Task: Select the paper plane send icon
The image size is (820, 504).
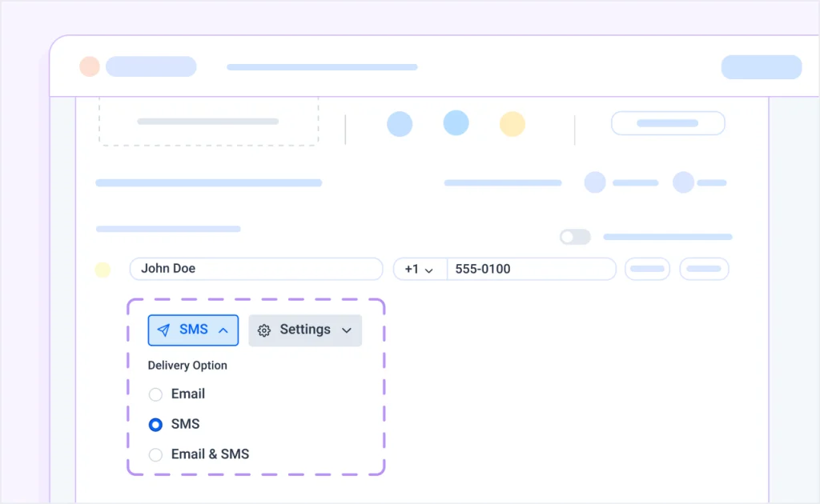Action: (164, 330)
